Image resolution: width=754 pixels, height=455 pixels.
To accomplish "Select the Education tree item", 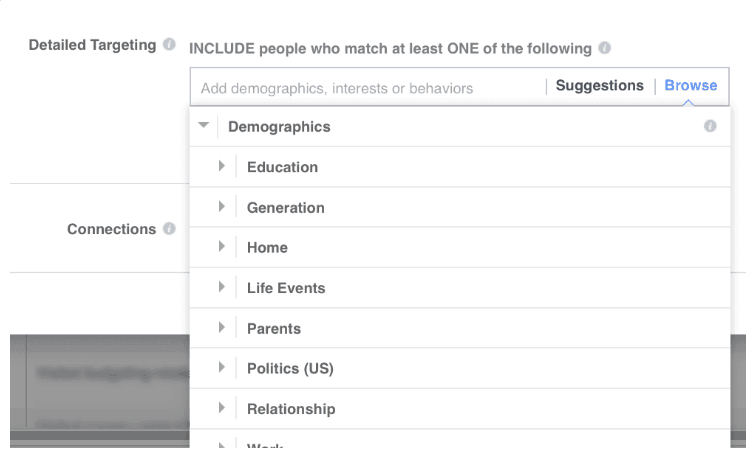I will 282,167.
